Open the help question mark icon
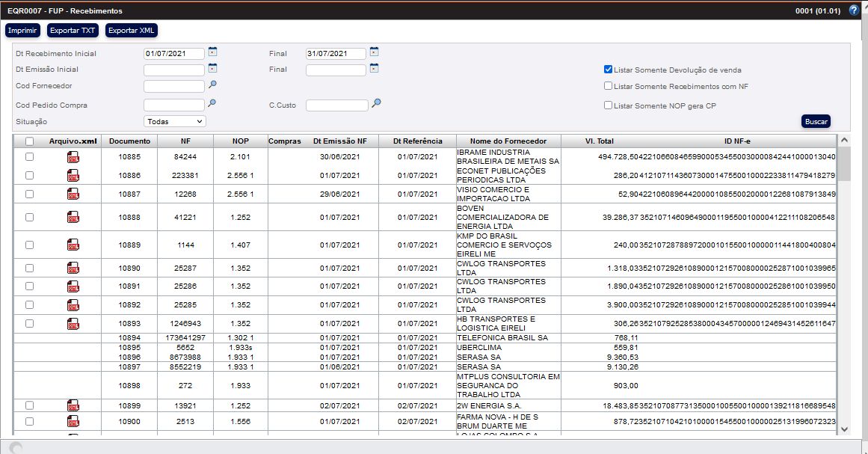868x454 pixels. (854, 10)
